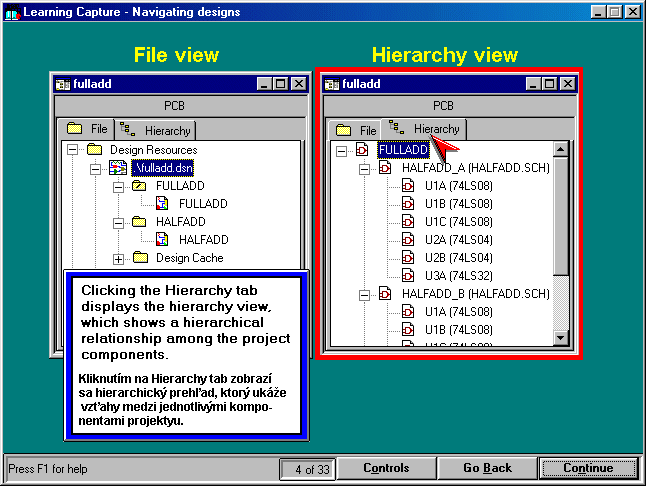Click the fulladd.dsn design file icon
Image resolution: width=646 pixels, height=486 pixels.
[117, 168]
